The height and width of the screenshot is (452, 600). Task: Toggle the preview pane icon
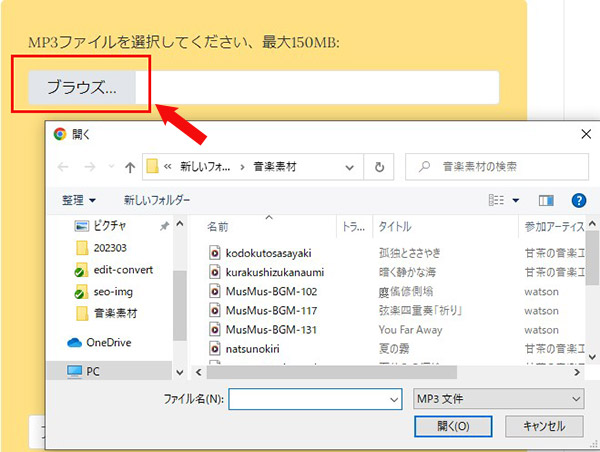tap(546, 200)
